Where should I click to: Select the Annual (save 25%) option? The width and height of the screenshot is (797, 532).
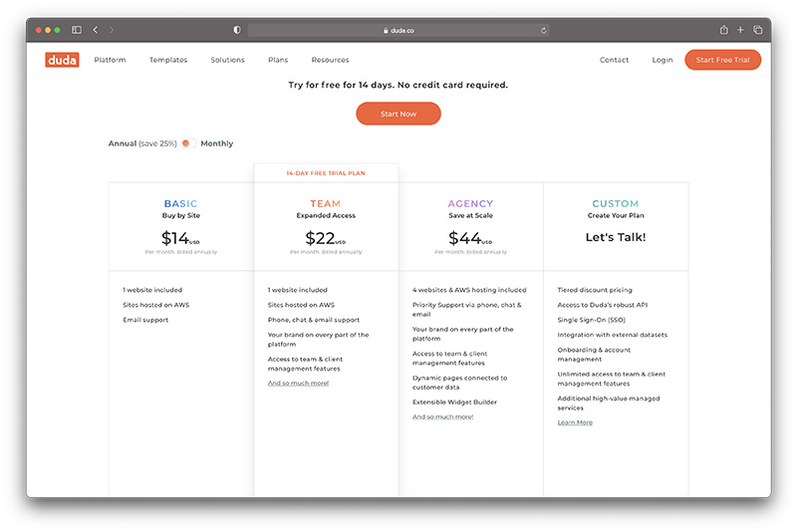[x=142, y=143]
